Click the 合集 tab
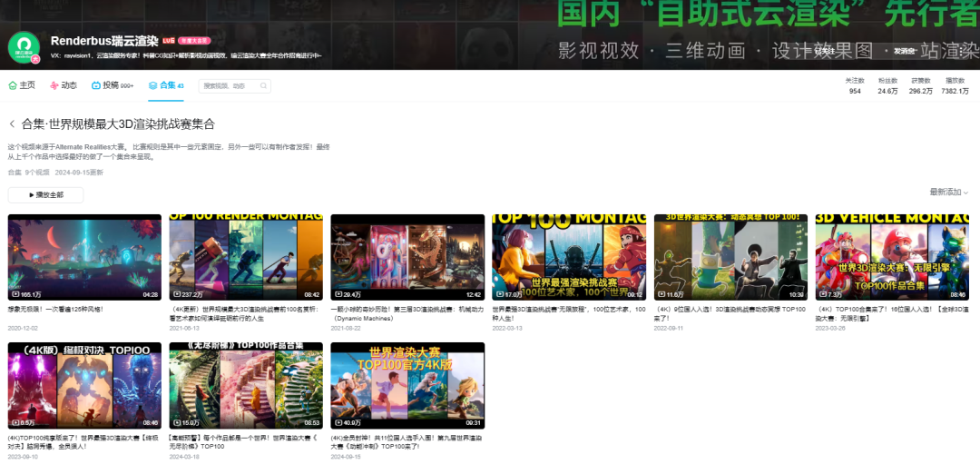This screenshot has height=474, width=980. 165,85
